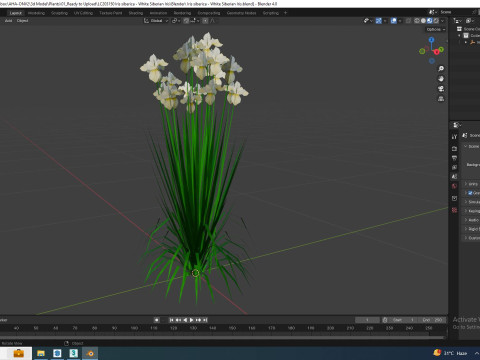Open the viewport shading options dropdown
The width and height of the screenshot is (480, 360).
[443, 21]
